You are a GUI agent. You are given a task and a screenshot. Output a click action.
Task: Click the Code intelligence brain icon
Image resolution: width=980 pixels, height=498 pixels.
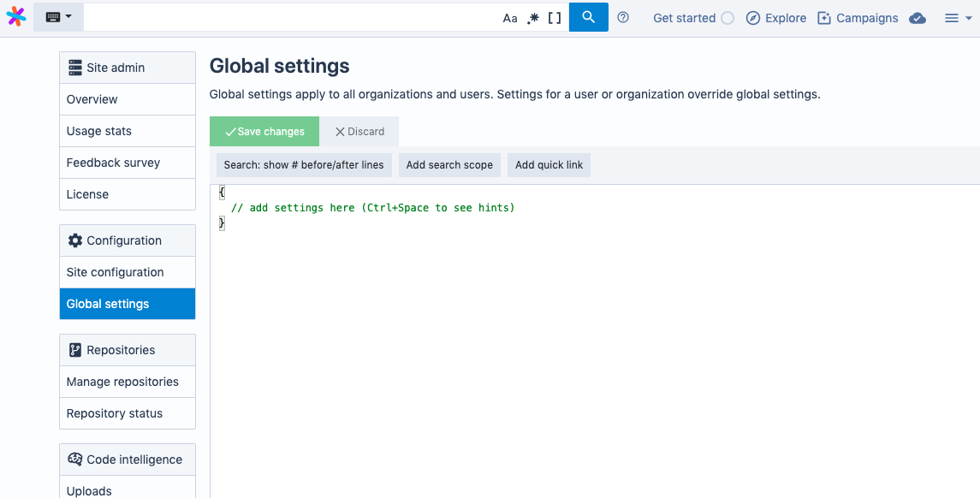[x=75, y=459]
